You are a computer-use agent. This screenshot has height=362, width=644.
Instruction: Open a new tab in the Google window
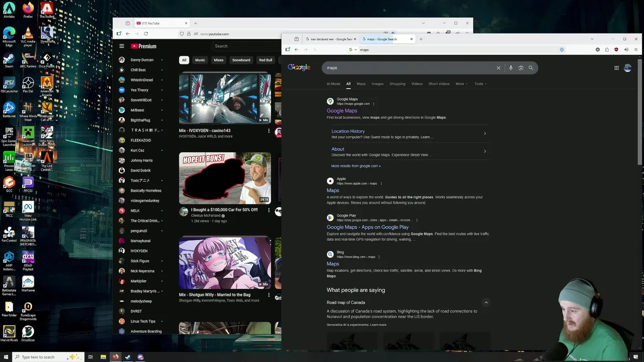click(x=421, y=39)
